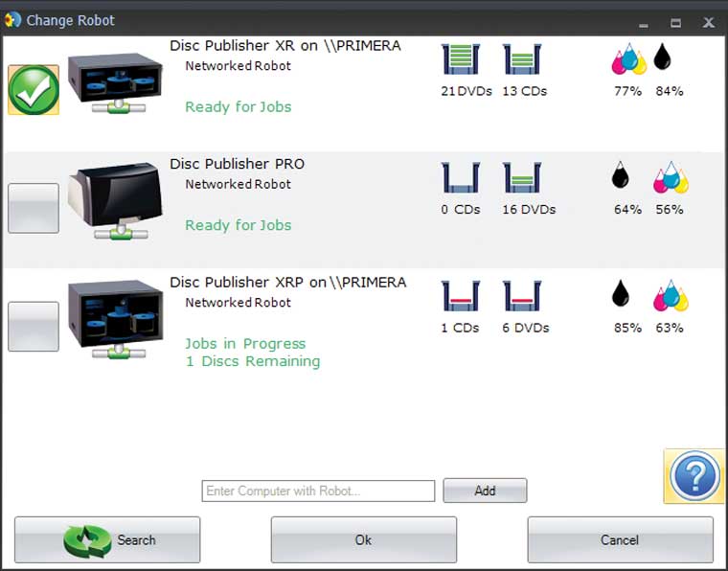Click the Add button

(485, 491)
